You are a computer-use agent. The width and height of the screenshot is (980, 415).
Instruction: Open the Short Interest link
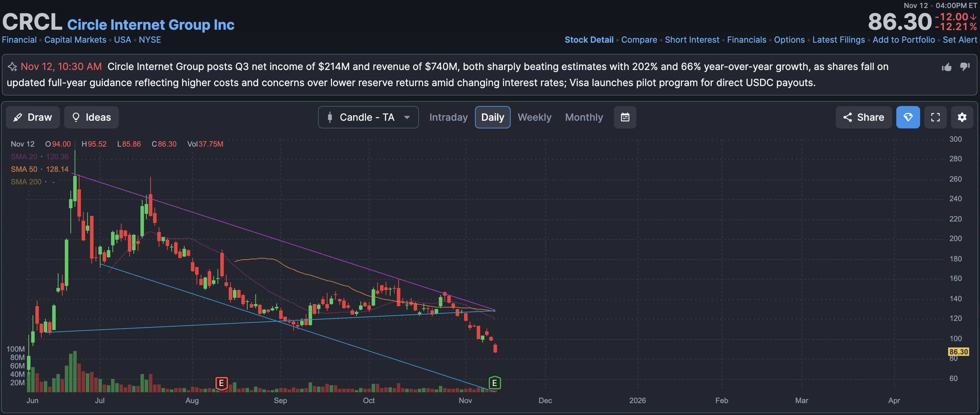pos(692,40)
